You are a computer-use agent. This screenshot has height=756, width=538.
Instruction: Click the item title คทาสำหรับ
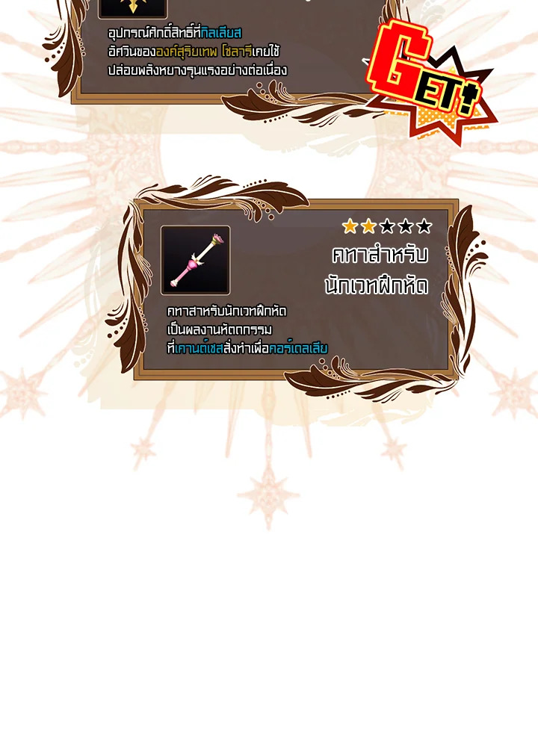coord(380,255)
